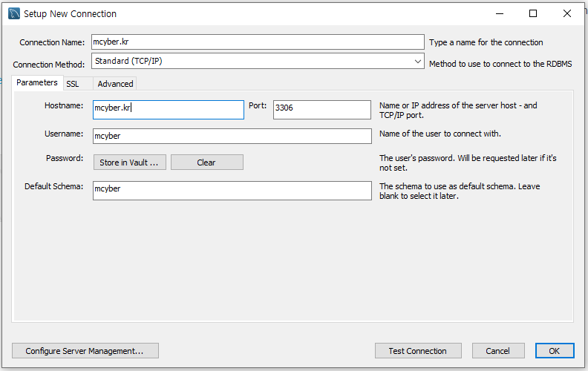
Task: Click the Default Schema input field
Action: tap(232, 191)
